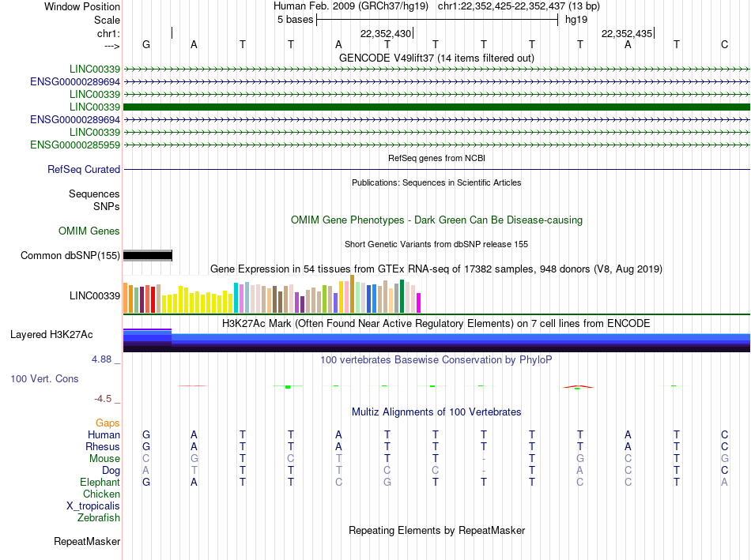
Task: Open the RefSeq Curated track label
Action: tap(84, 170)
